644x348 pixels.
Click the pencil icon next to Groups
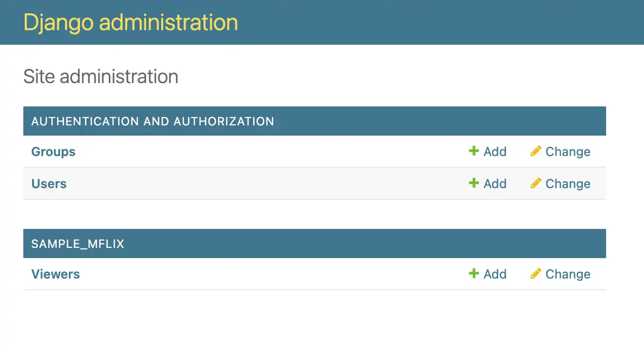point(536,151)
